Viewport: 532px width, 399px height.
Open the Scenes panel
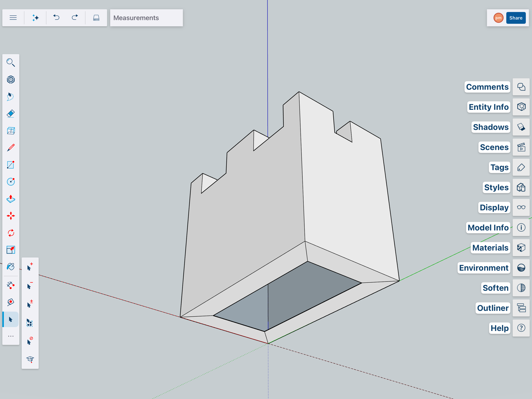click(521, 147)
